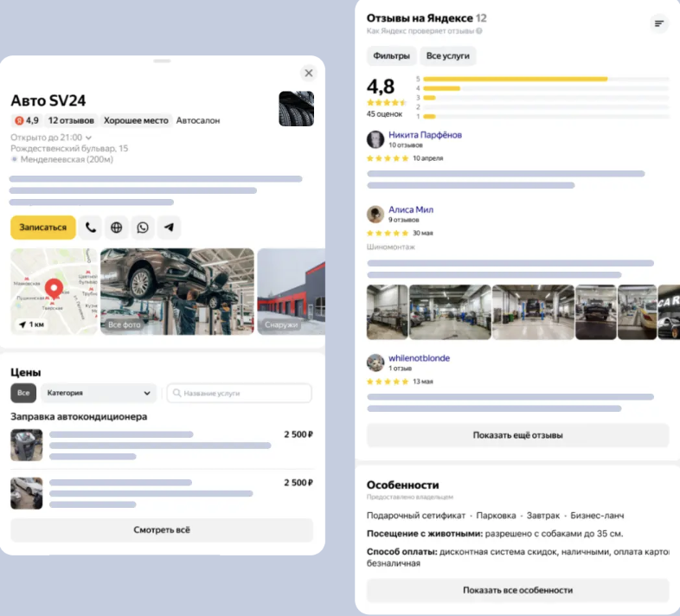The height and width of the screenshot is (616, 680).
Task: Open the map preview with red pin
Action: click(54, 291)
